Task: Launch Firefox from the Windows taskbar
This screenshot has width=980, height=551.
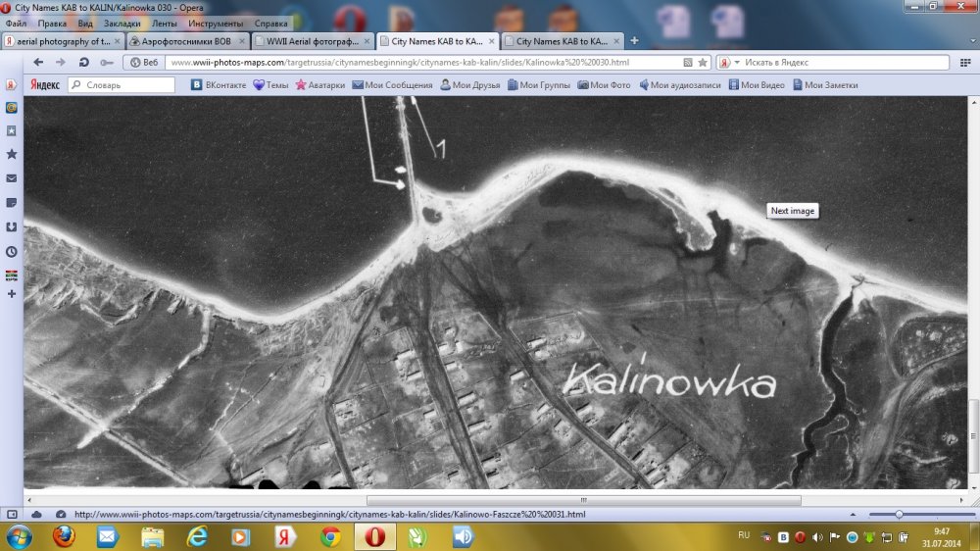Action: pyautogui.click(x=65, y=536)
